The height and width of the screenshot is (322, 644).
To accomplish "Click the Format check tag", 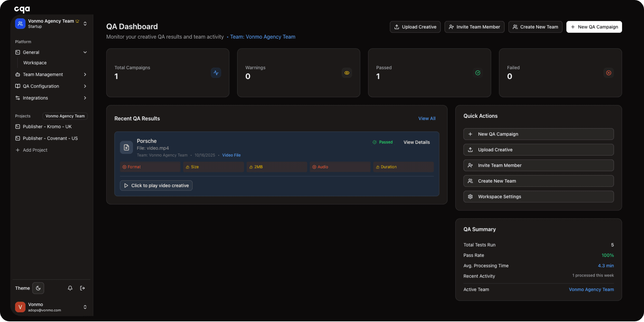I will 150,167.
